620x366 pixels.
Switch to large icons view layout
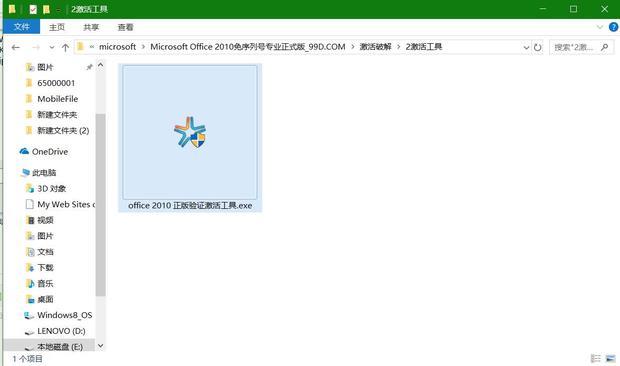611,358
